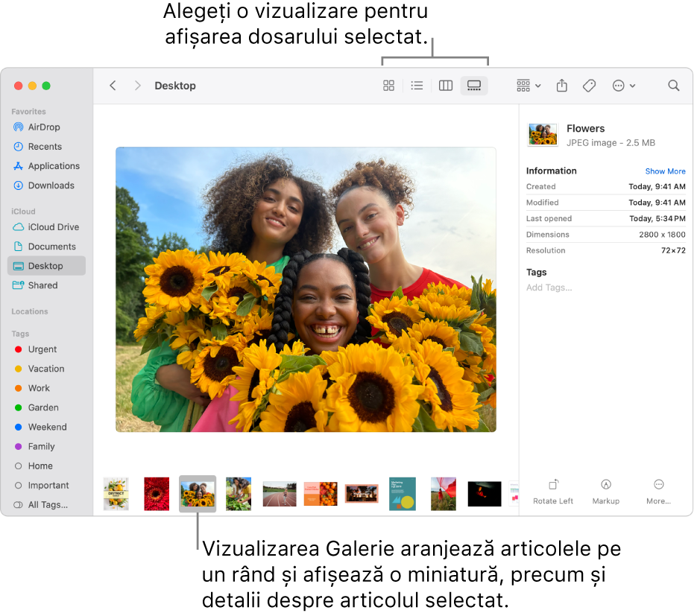Select the running track thumbnail
The width and height of the screenshot is (694, 616).
click(280, 494)
